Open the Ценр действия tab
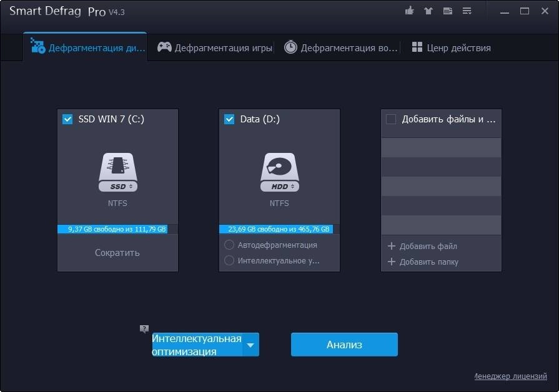 pos(452,47)
